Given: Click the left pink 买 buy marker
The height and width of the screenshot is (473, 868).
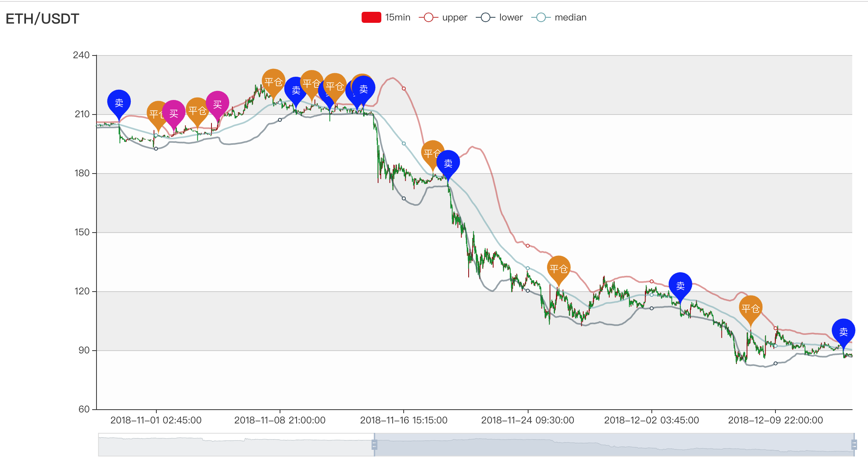Looking at the screenshot, I should pyautogui.click(x=174, y=113).
